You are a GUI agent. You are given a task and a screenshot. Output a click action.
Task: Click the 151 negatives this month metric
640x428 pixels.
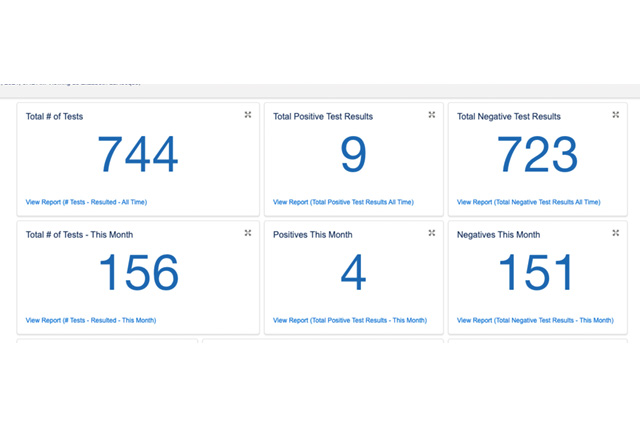point(537,274)
